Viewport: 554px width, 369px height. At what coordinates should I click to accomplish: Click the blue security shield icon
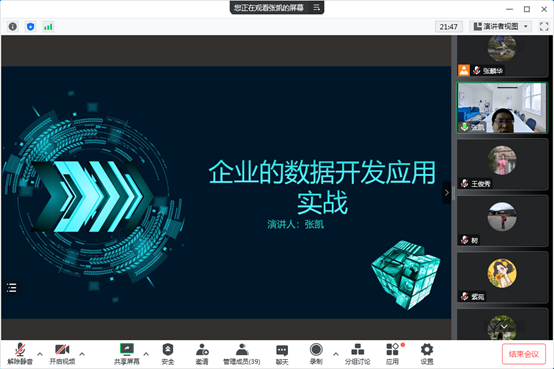pos(31,27)
